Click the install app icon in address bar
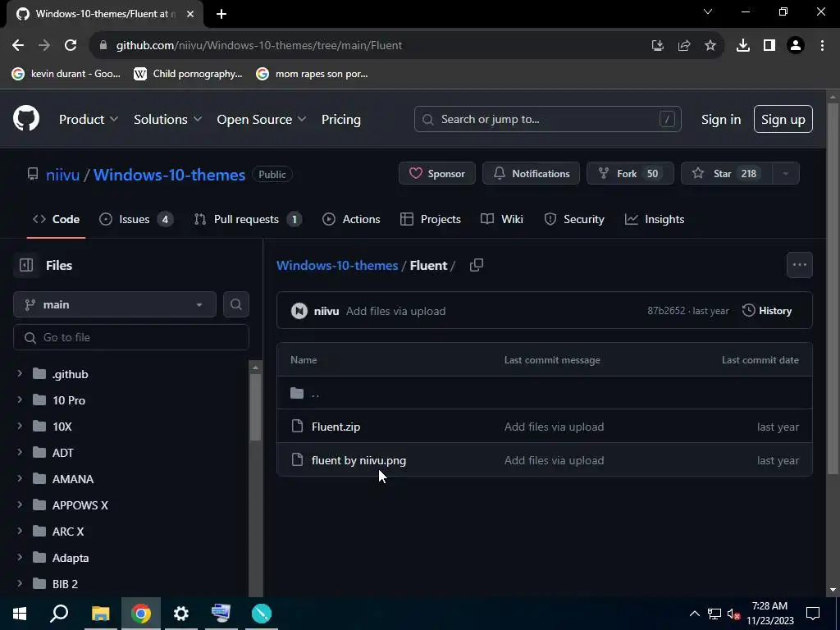840x630 pixels. click(x=657, y=46)
